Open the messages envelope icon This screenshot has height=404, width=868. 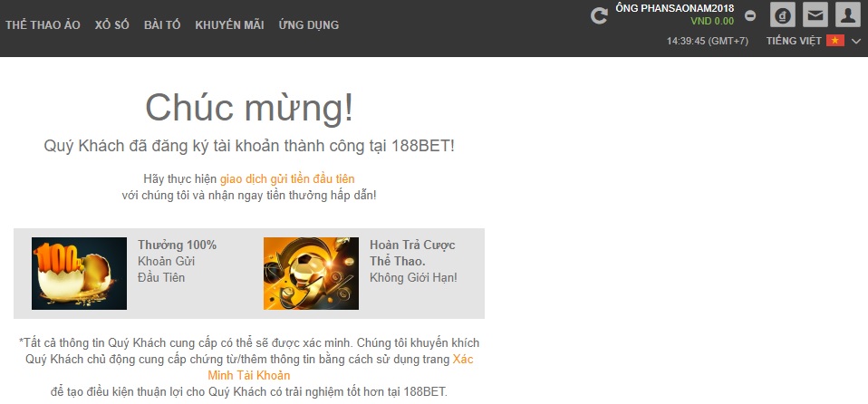pyautogui.click(x=815, y=14)
